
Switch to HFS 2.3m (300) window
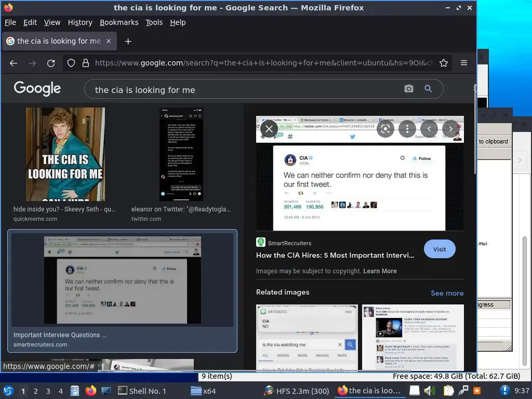(297, 391)
